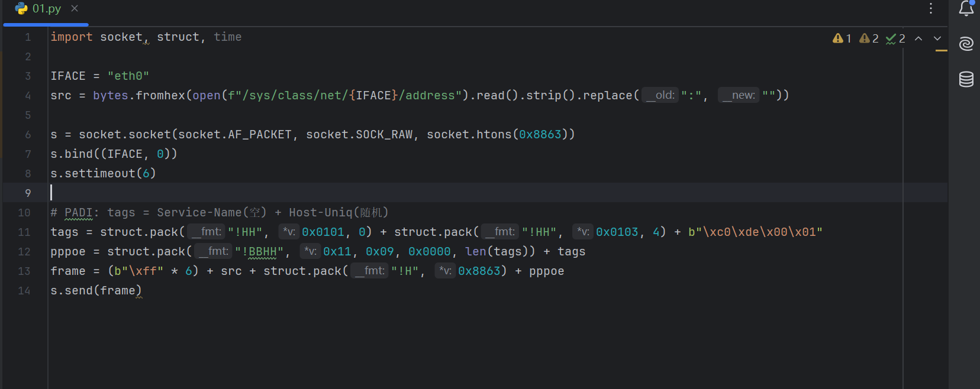Viewport: 980px width, 389px height.
Task: Click the weak warning indicator showing 2
Action: (869, 38)
